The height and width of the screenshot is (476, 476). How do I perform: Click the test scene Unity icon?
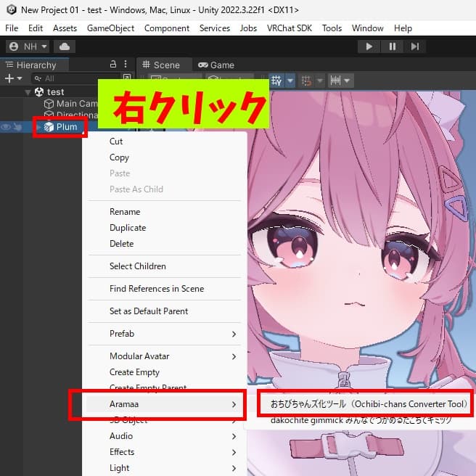39,92
